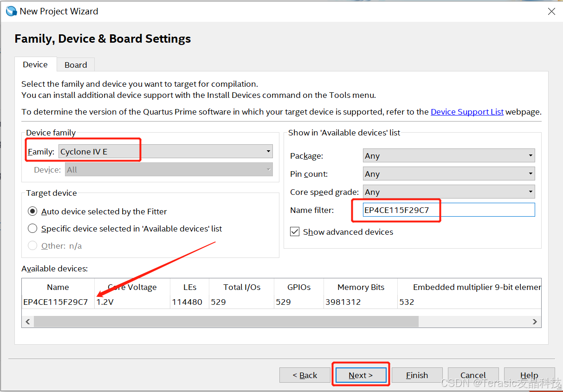The height and width of the screenshot is (392, 563).
Task: Switch to the Board tab
Action: coord(76,65)
